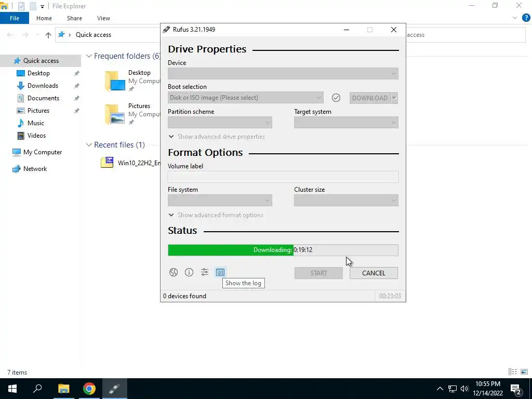Viewport: 532px width, 399px height.
Task: Show the log in Rufus
Action: [220, 272]
